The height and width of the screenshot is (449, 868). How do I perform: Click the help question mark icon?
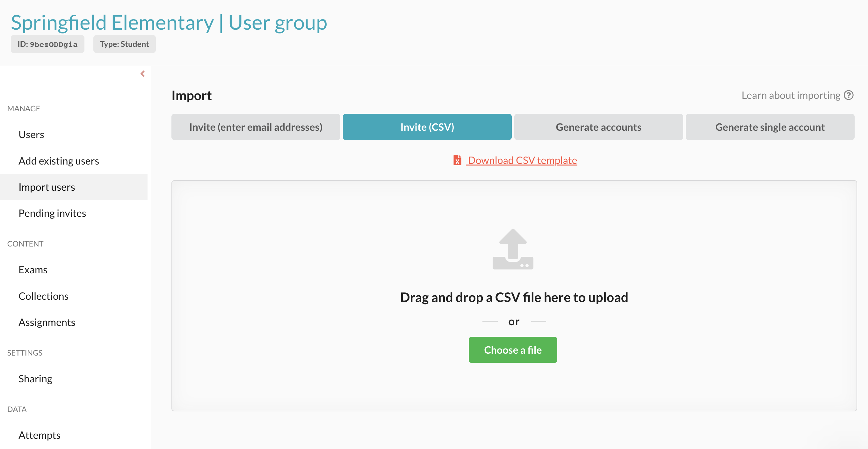point(849,95)
